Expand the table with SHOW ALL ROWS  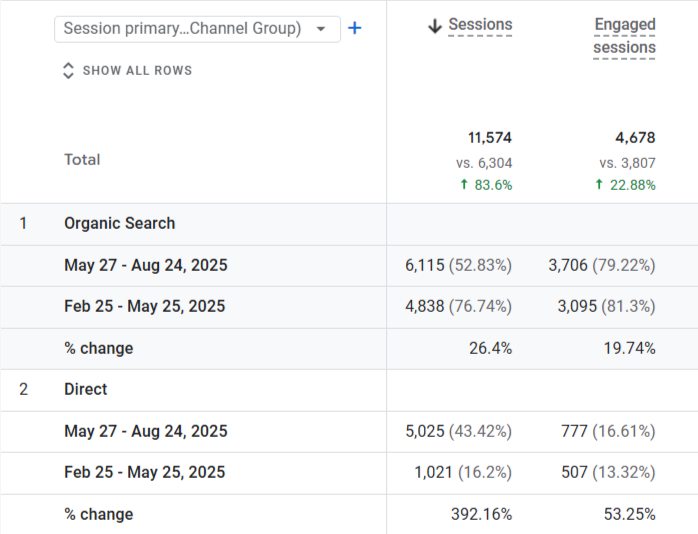137,71
